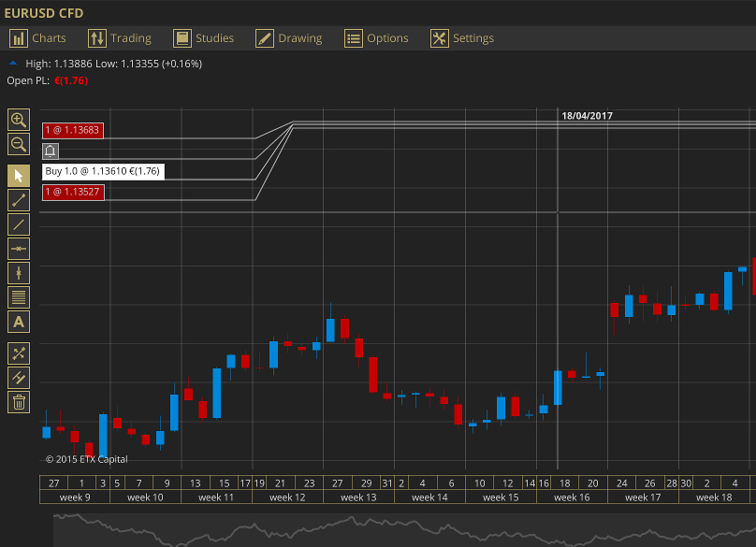Select the crossed arrows drawing tool
Screen dimensions: 756x547
(19, 353)
